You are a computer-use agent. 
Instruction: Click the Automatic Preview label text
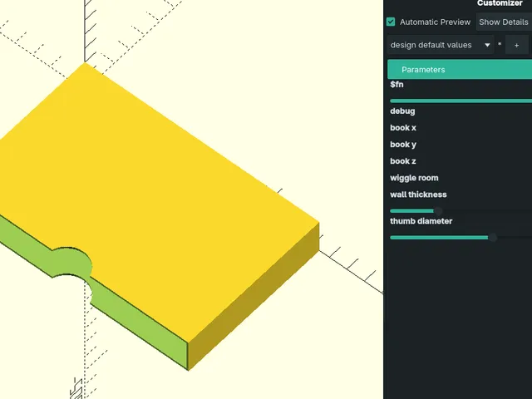point(435,22)
